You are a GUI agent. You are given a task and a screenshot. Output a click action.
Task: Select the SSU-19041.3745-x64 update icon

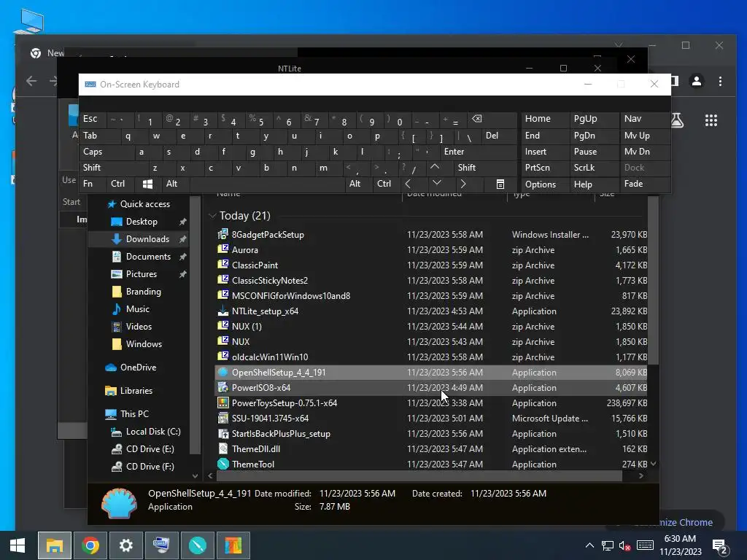222,418
